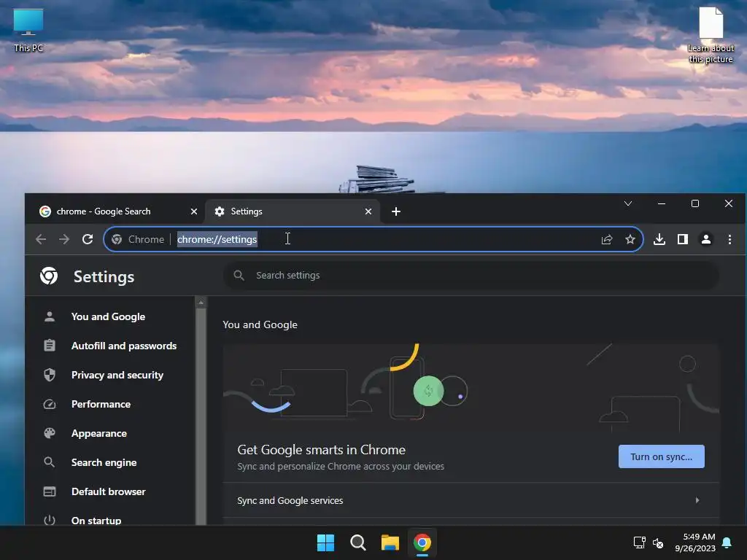Open the Downloads icon in the toolbar
The image size is (747, 560).
(659, 239)
